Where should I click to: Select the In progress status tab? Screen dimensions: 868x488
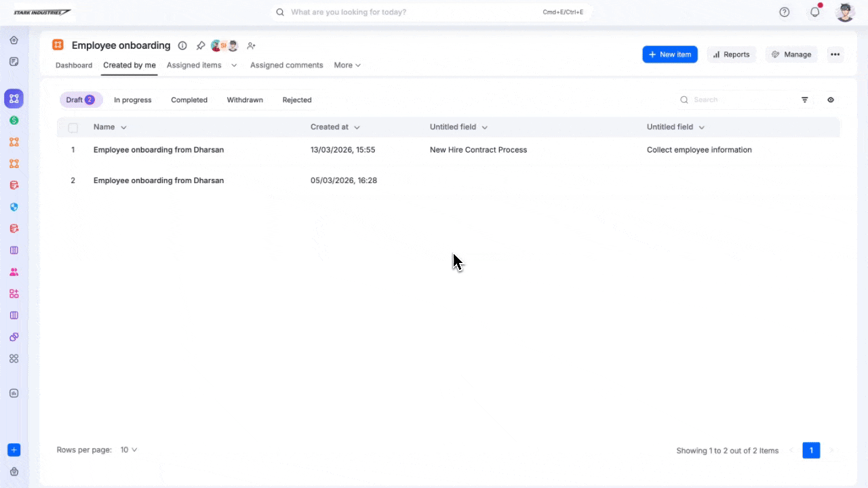click(132, 100)
